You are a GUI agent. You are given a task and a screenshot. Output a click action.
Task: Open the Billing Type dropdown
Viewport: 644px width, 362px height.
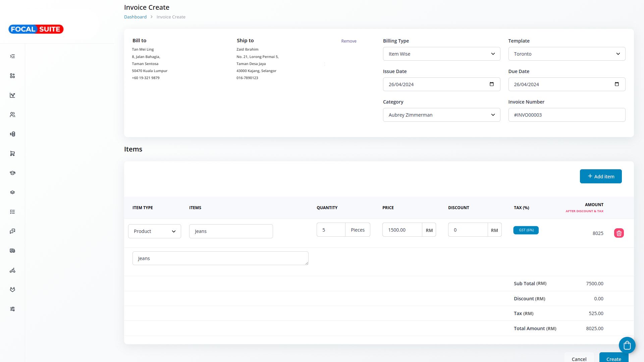pyautogui.click(x=441, y=54)
